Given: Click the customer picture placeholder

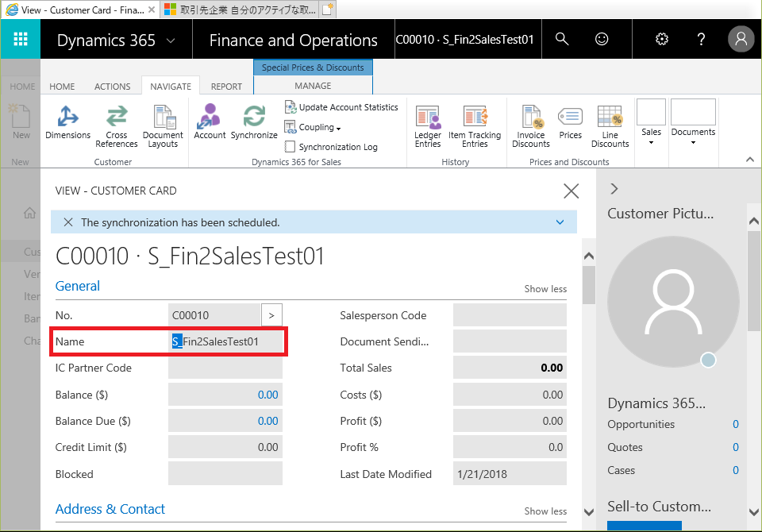Looking at the screenshot, I should [x=673, y=302].
